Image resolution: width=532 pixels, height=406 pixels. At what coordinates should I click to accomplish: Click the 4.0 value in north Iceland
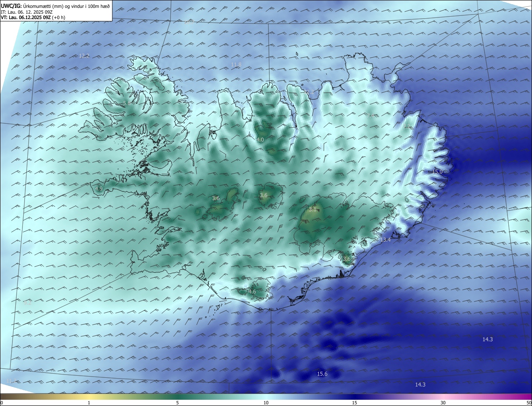(x=260, y=140)
